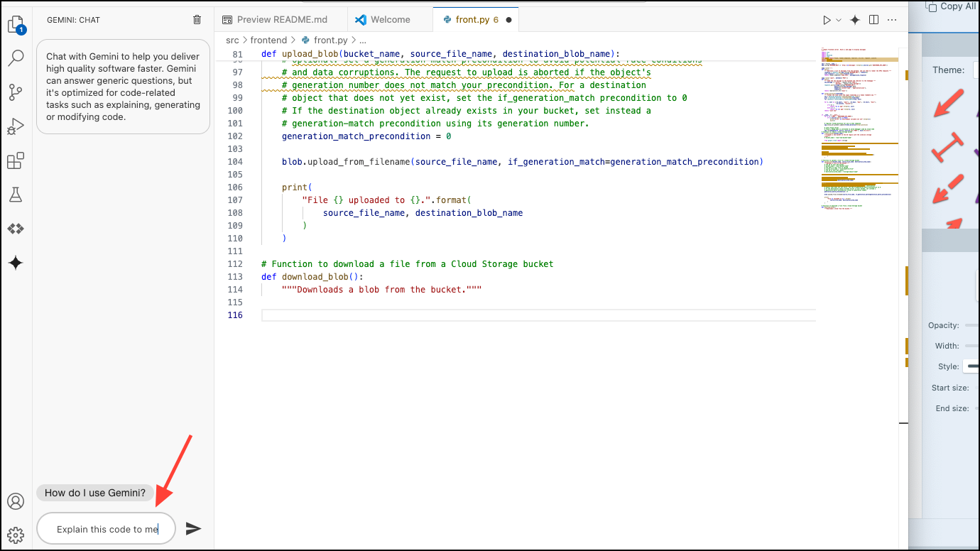The image size is (980, 551).
Task: Open the Source Control view
Action: (x=16, y=92)
